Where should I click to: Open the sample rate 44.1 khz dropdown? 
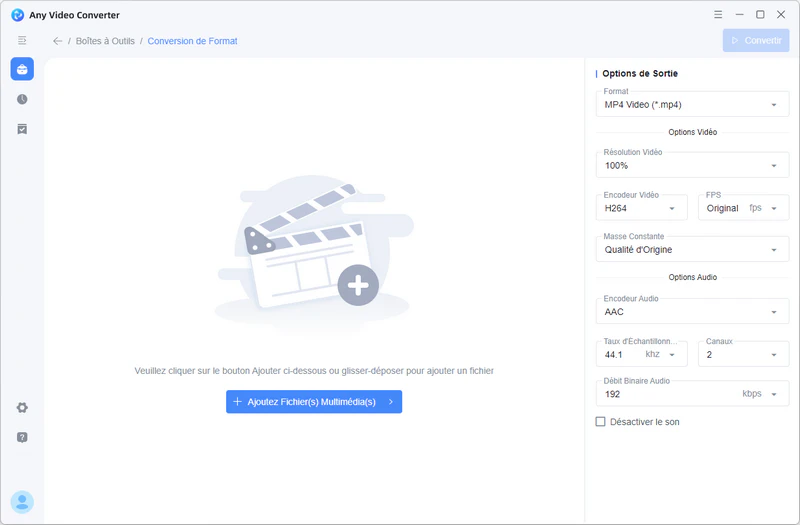641,355
